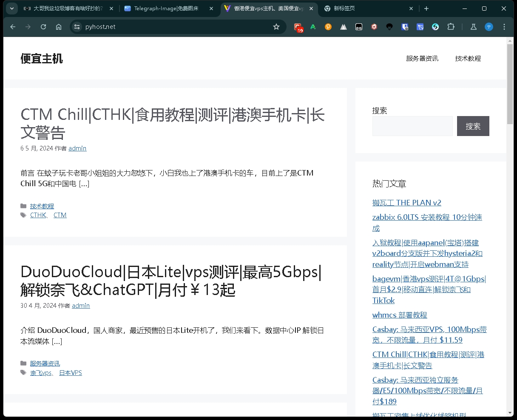Open Chrome Labs flask icon

(x=474, y=27)
